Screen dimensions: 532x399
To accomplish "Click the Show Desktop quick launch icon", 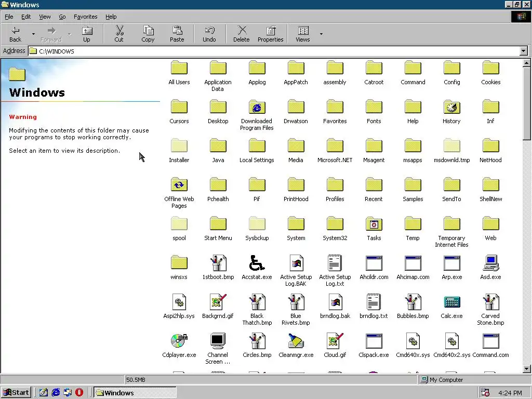I will pos(44,393).
